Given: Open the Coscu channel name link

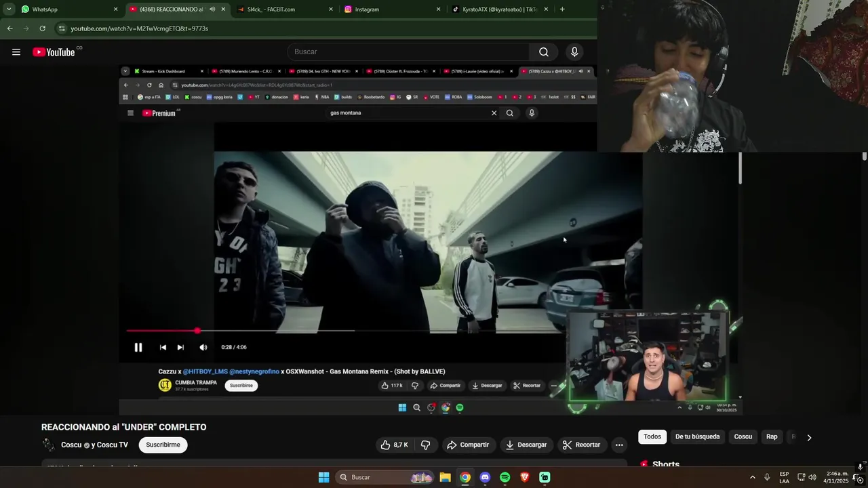Looking at the screenshot, I should click(71, 445).
